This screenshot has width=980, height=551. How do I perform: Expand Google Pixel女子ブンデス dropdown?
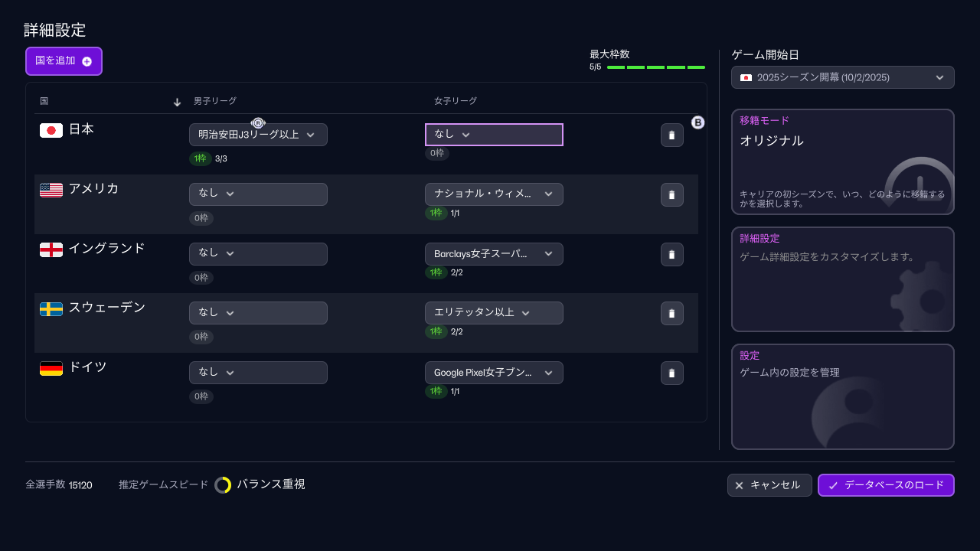pos(494,373)
